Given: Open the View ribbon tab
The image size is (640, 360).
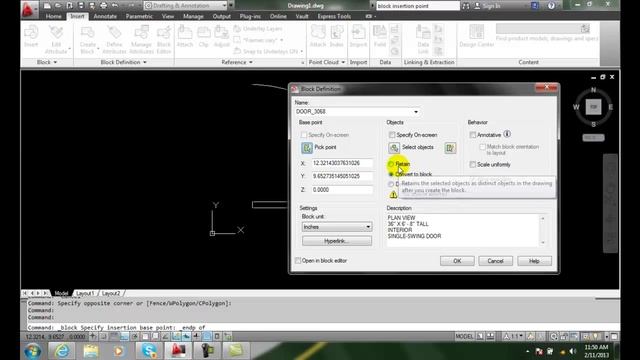Looking at the screenshot, I should tap(168, 16).
